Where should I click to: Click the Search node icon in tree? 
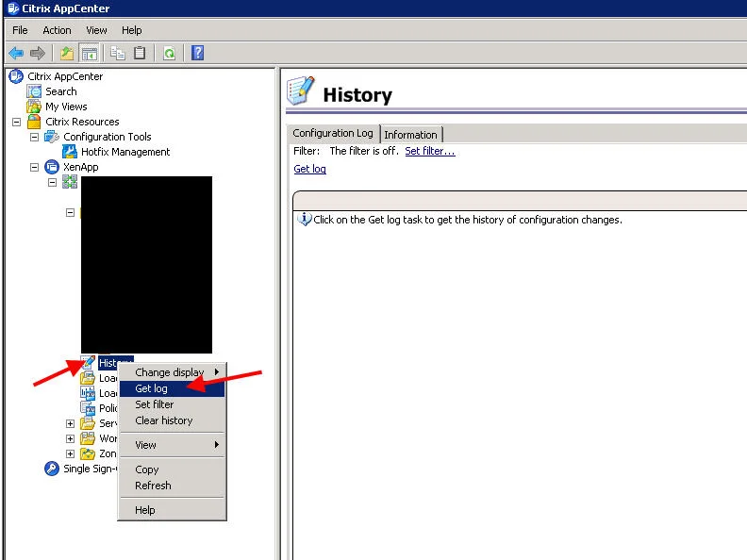click(34, 91)
